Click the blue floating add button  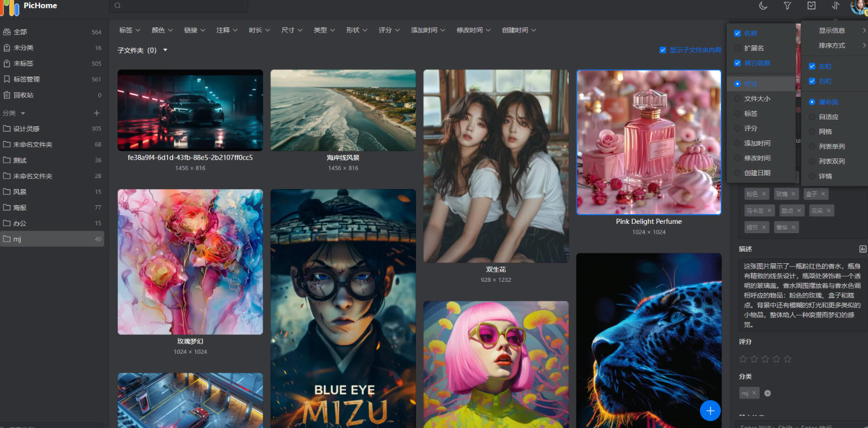(x=710, y=411)
